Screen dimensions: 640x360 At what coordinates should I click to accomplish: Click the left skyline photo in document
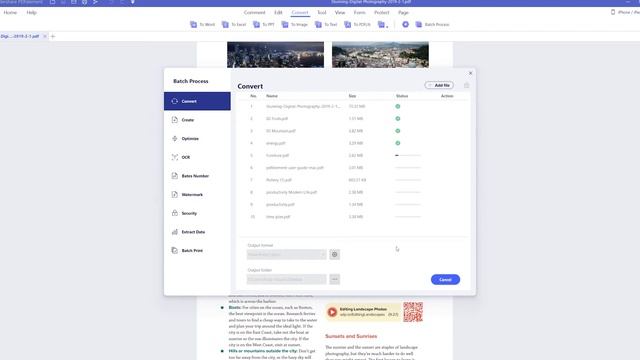click(x=276, y=55)
